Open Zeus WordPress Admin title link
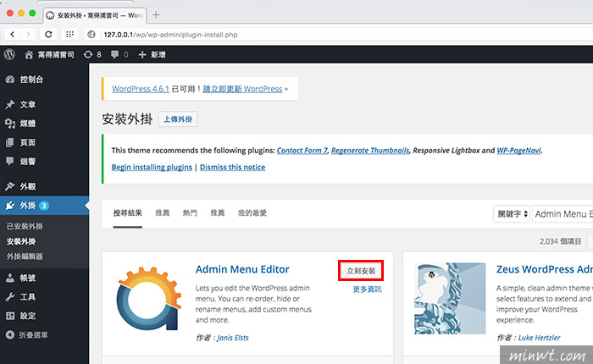The height and width of the screenshot is (364, 593). tap(545, 269)
